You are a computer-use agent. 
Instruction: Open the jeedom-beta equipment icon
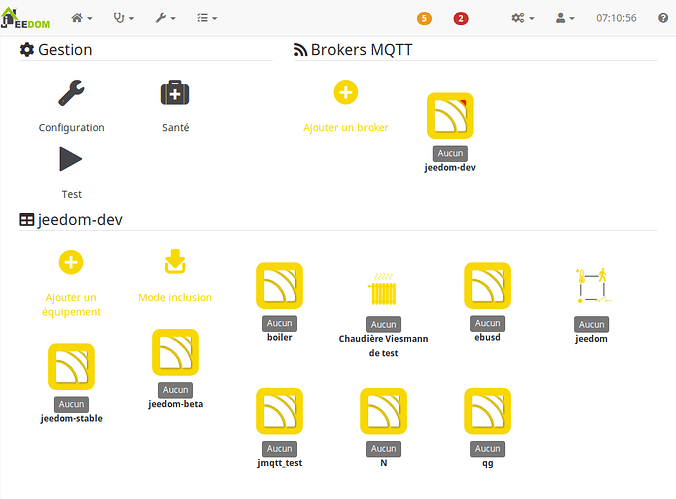point(175,352)
